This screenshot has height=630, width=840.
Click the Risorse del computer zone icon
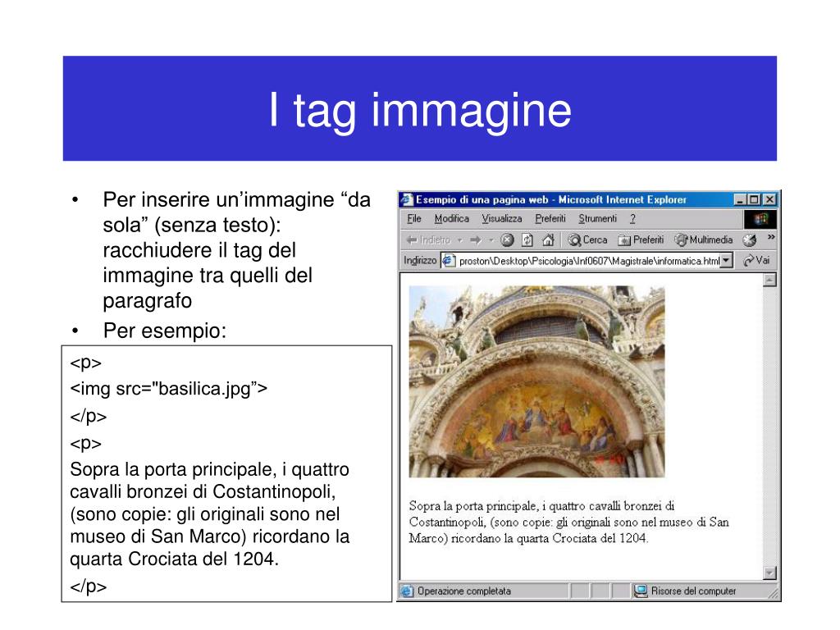click(640, 591)
